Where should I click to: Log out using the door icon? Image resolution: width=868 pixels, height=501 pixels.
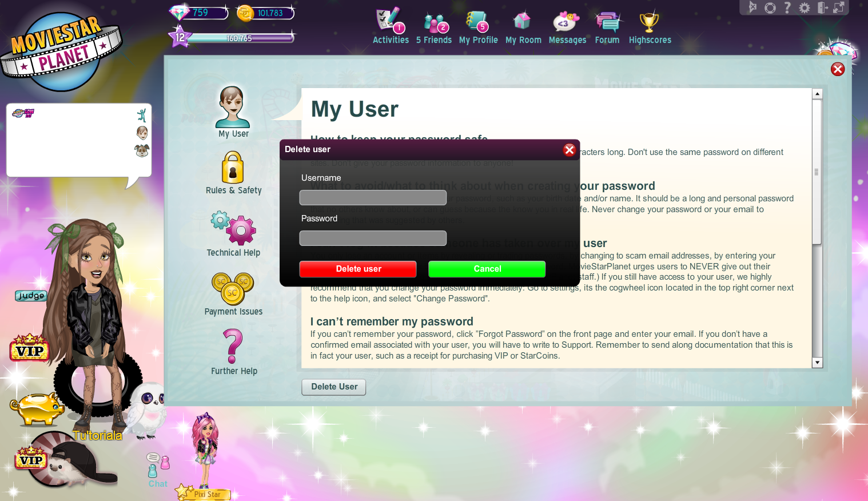(x=822, y=7)
